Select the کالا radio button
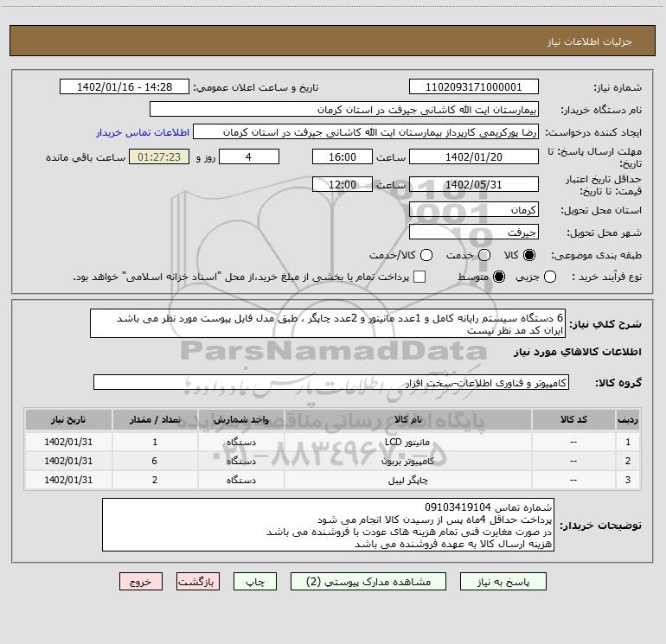The width and height of the screenshot is (666, 644). 529,255
